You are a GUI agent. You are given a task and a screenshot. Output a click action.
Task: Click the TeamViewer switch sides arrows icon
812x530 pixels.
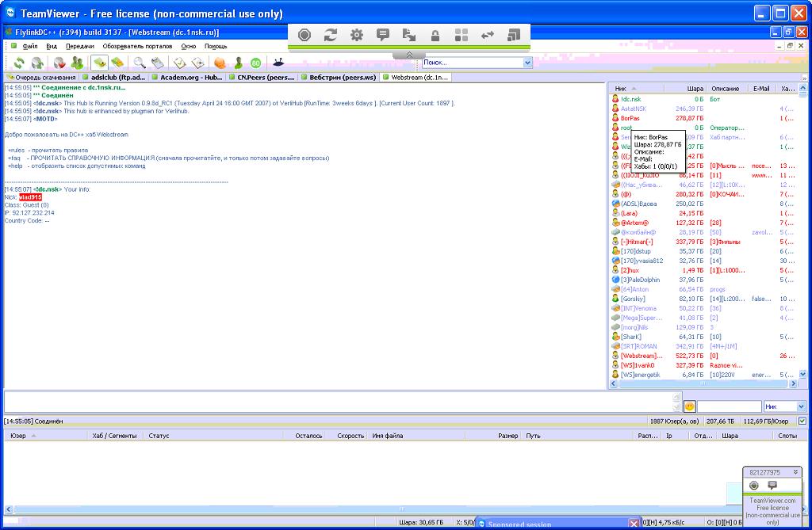click(x=488, y=35)
